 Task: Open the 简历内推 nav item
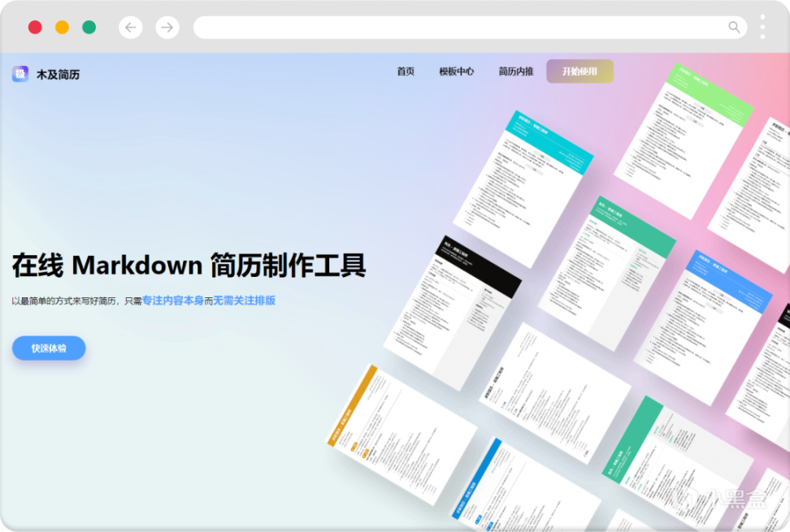516,71
